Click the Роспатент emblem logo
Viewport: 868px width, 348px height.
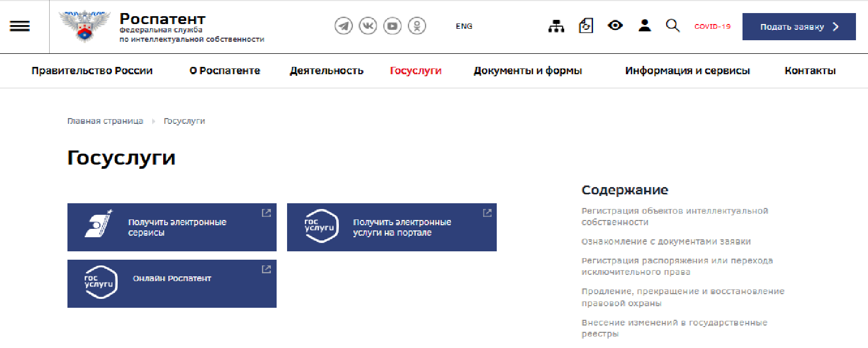pos(85,26)
